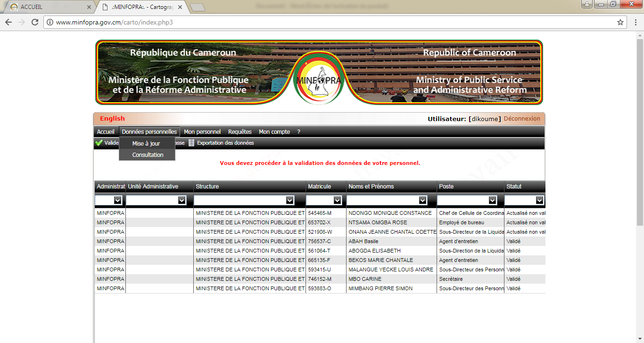Image resolution: width=644 pixels, height=343 pixels.
Task: Click matricule 593883-O
Action: (320, 288)
